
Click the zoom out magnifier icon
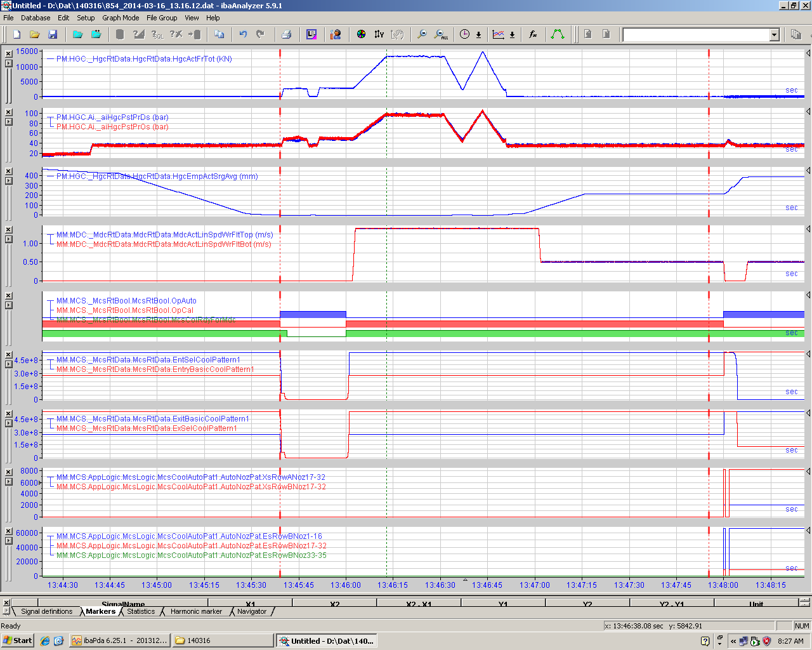[422, 34]
